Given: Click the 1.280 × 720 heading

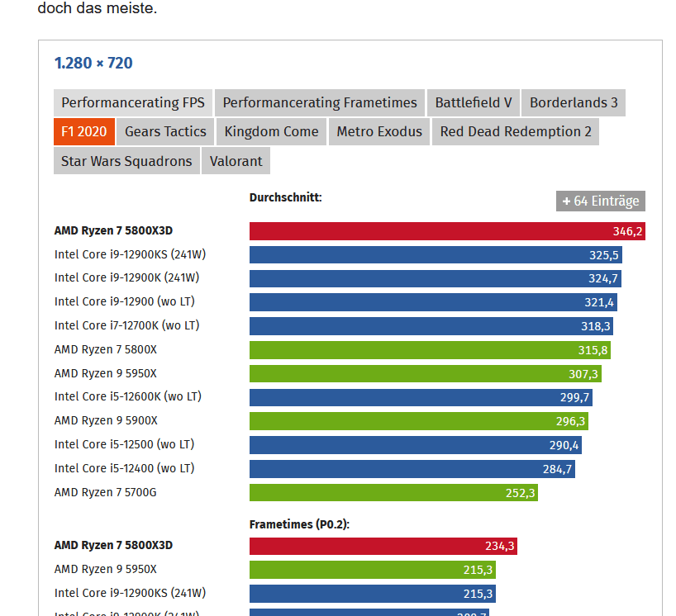Looking at the screenshot, I should (93, 63).
